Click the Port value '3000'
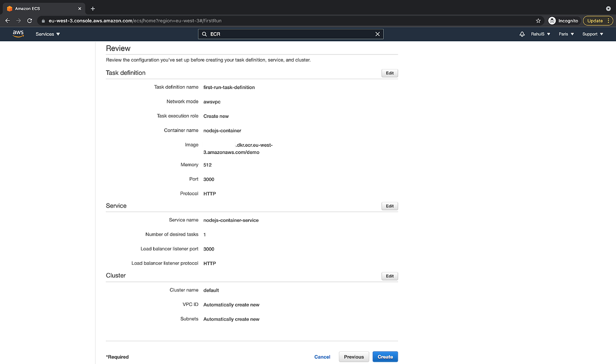 point(209,179)
